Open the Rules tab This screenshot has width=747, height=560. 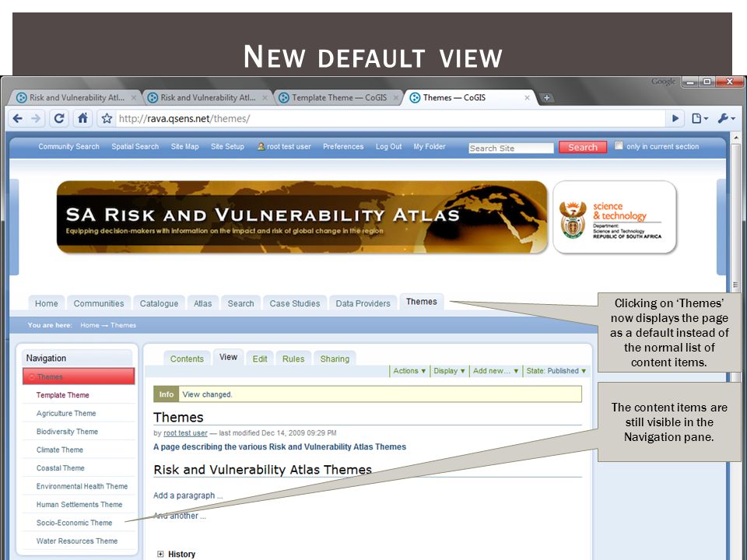tap(293, 359)
